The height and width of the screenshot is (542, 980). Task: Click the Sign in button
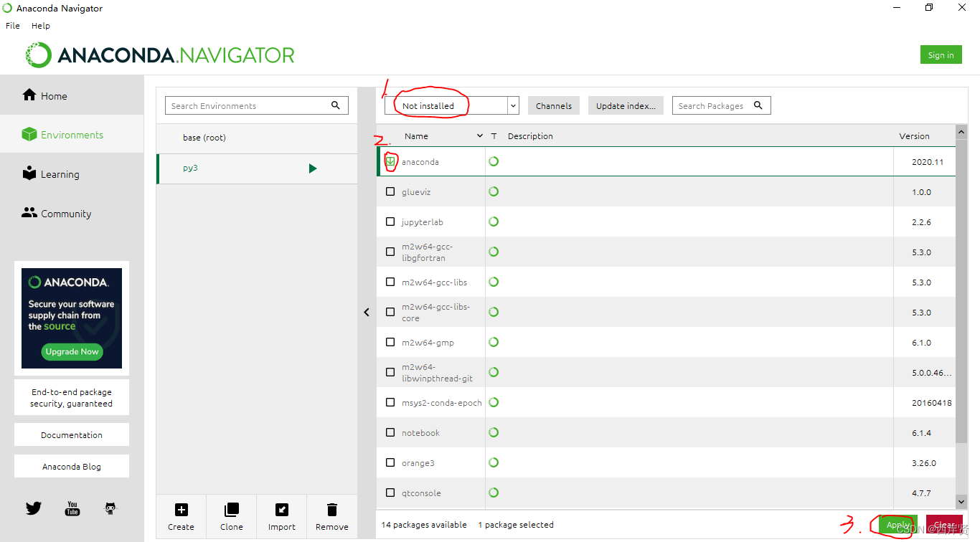[x=941, y=55]
